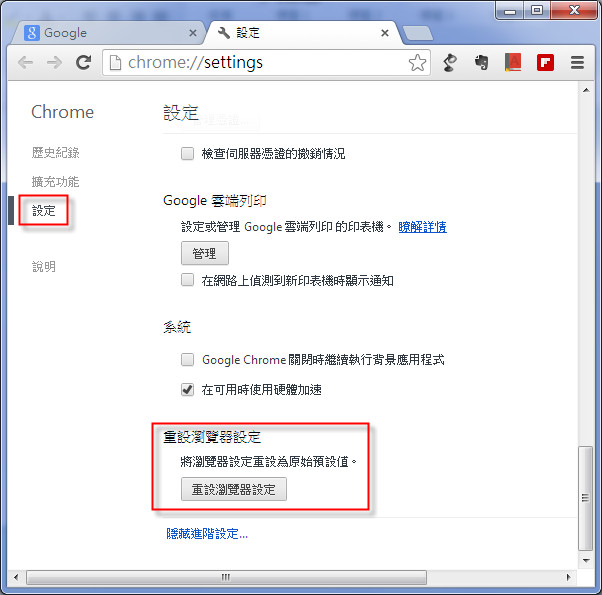The image size is (602, 595).
Task: Toggle 檢查伺服器憑證的撤銷情況 checkbox
Action: [x=187, y=154]
